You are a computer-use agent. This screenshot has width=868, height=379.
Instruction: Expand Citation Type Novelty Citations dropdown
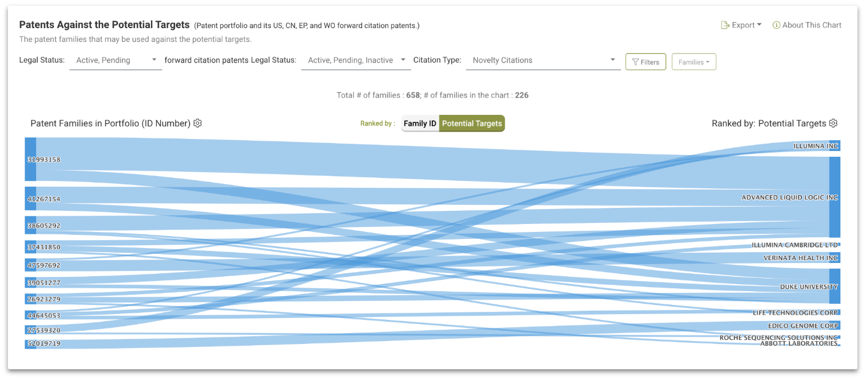[x=543, y=60]
